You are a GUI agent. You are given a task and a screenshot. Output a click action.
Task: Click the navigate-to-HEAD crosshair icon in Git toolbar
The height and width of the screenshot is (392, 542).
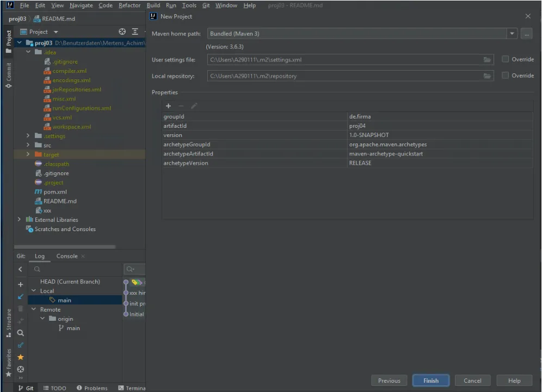(20, 369)
